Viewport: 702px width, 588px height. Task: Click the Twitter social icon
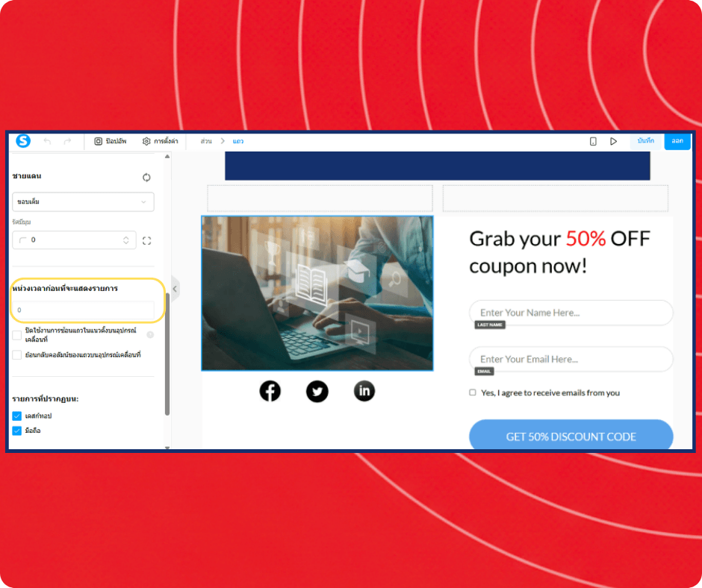(x=317, y=392)
